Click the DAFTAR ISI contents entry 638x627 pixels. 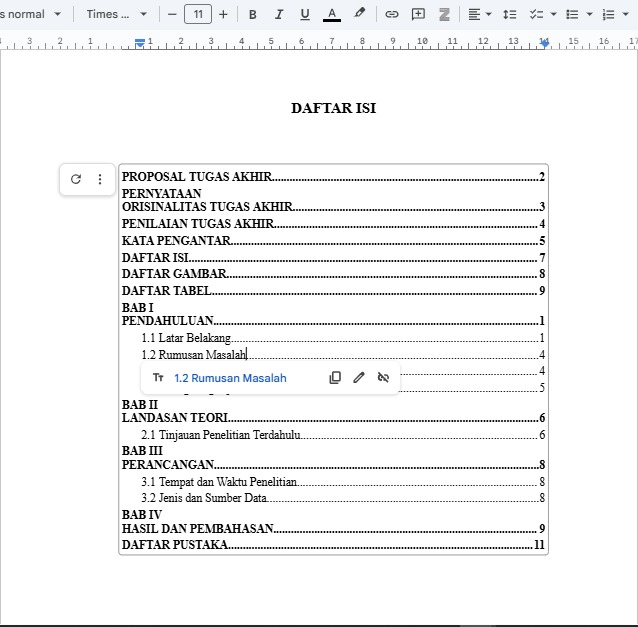click(x=333, y=258)
